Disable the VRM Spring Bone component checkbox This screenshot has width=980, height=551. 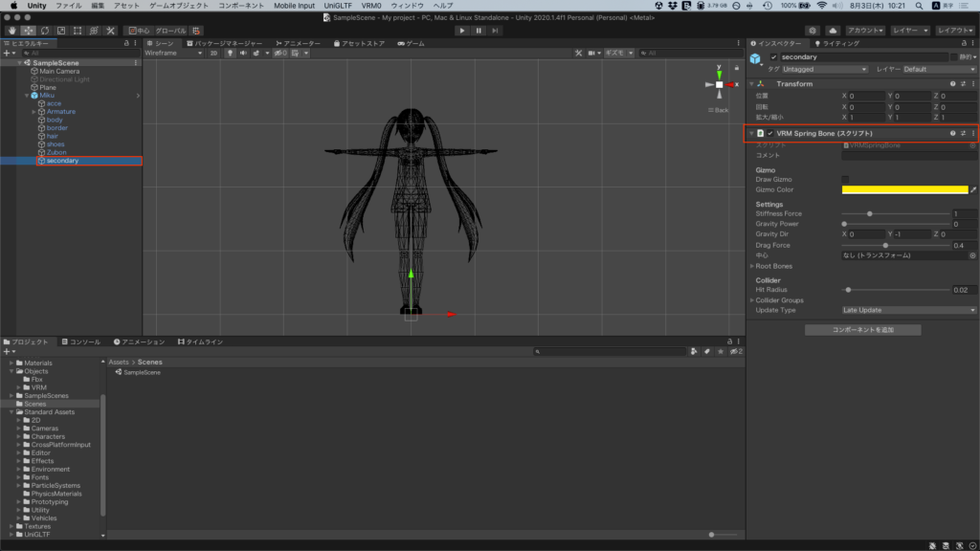770,133
